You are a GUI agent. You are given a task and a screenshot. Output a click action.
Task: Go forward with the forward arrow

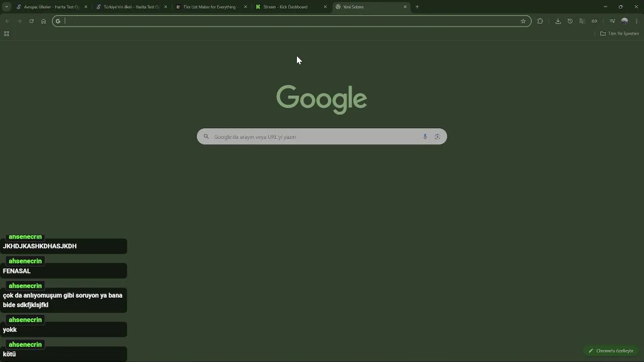pyautogui.click(x=19, y=21)
